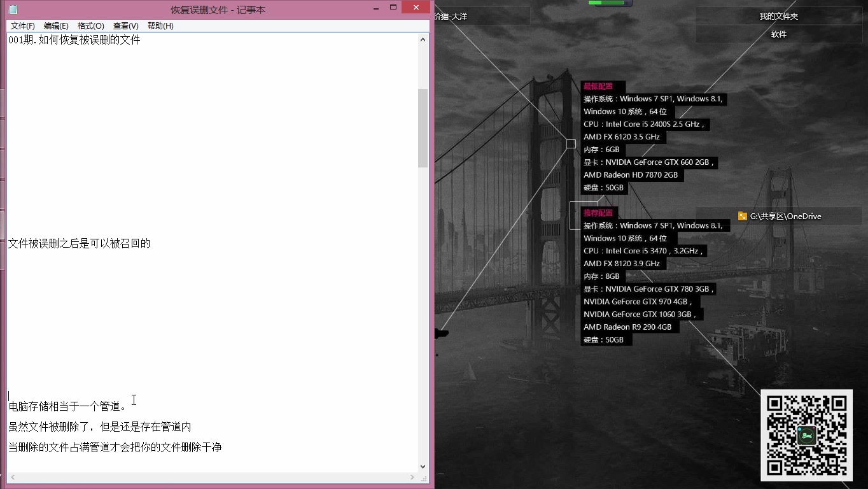Viewport: 868px width, 489px height.
Task: Open the 文件(F) menu
Action: (x=23, y=26)
